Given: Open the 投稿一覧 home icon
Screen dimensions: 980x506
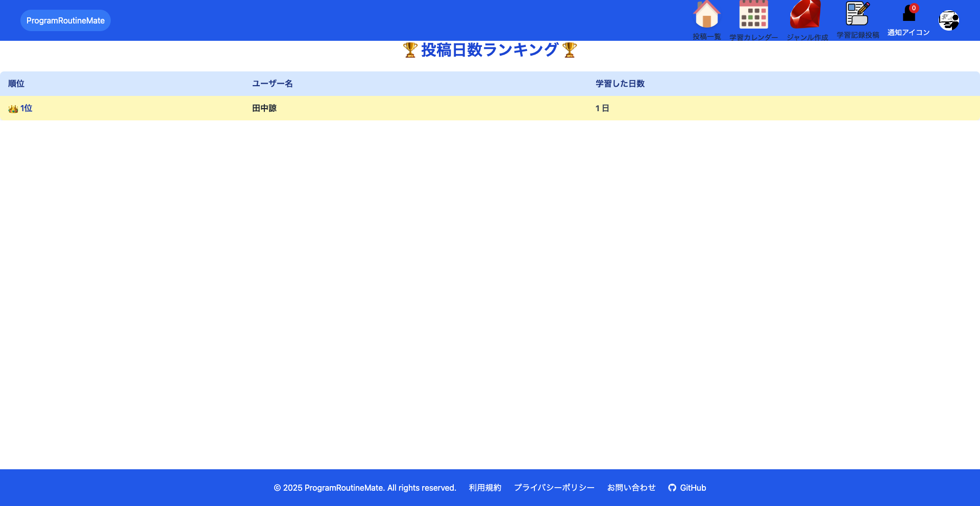Looking at the screenshot, I should tap(706, 14).
